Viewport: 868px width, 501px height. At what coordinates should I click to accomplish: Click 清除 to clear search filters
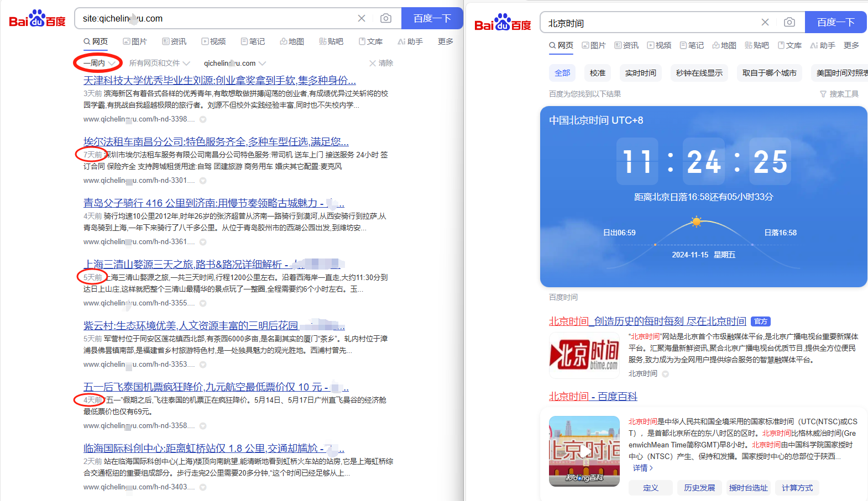(381, 63)
